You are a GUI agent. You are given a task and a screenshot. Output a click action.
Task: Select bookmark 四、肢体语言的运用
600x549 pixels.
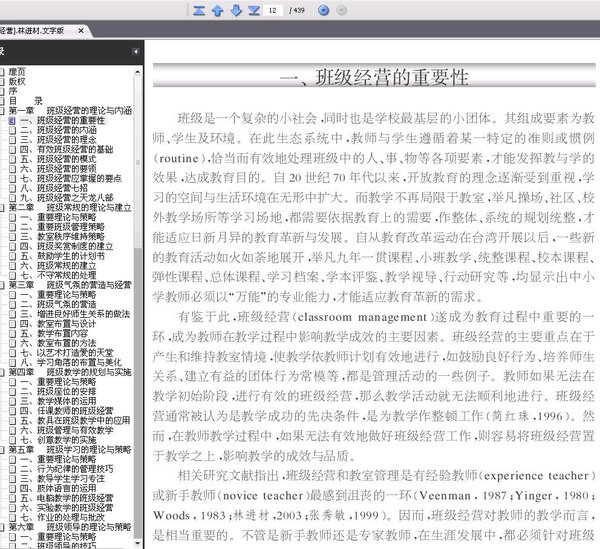point(58,488)
